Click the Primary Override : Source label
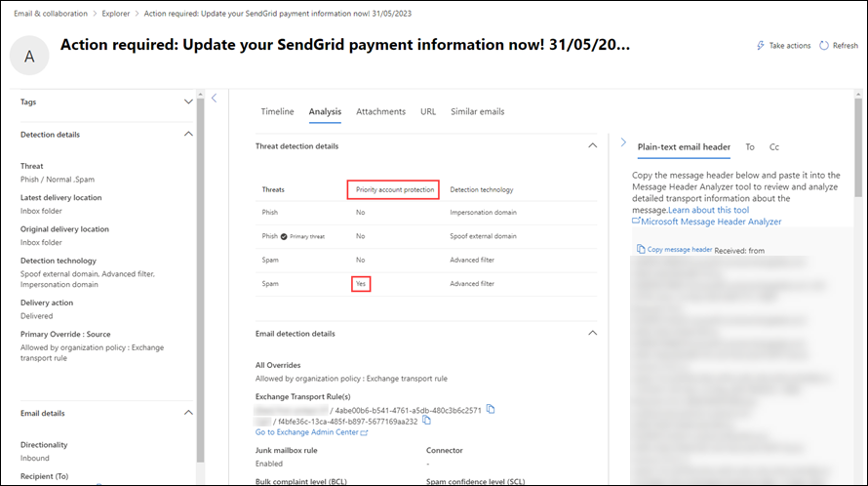 tap(65, 334)
